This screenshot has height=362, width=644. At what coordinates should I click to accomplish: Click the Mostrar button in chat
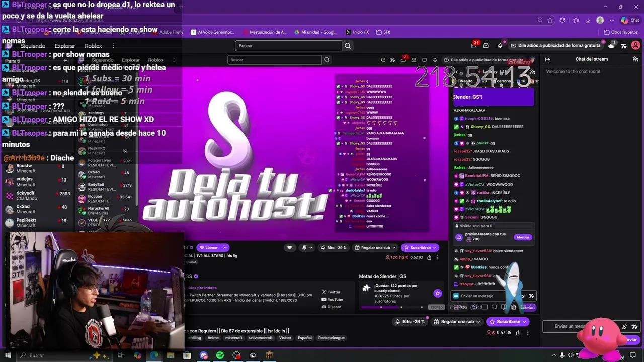click(523, 237)
